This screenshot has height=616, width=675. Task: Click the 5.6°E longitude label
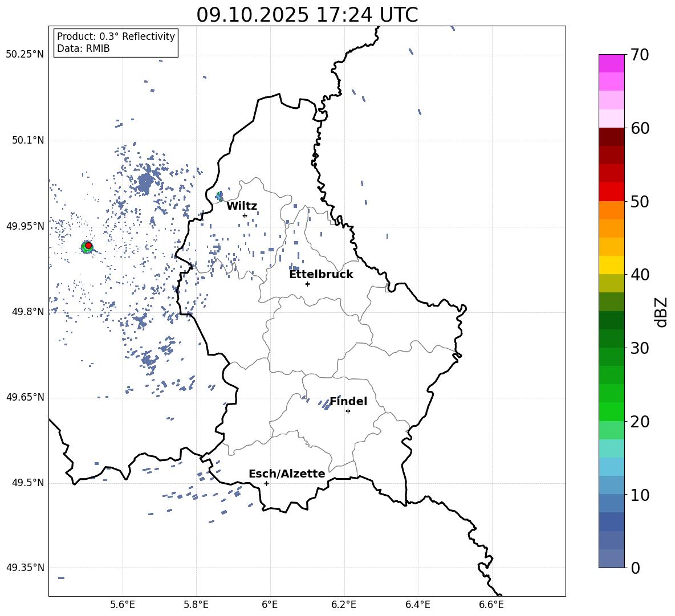[123, 605]
